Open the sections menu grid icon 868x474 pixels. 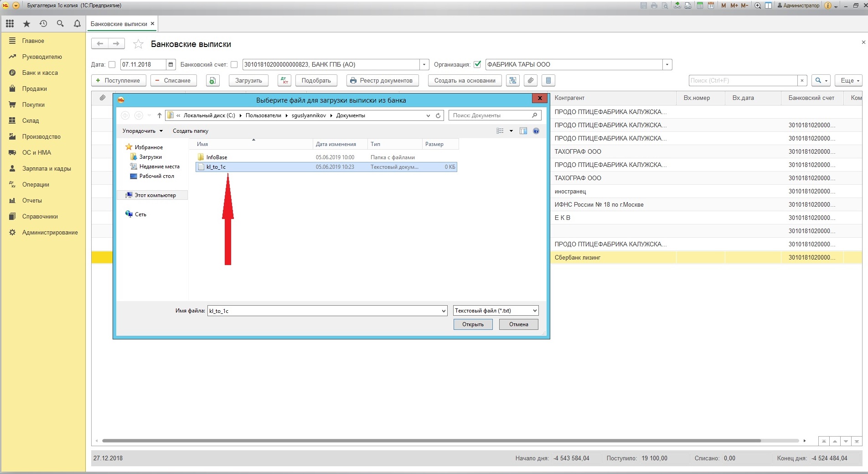10,24
